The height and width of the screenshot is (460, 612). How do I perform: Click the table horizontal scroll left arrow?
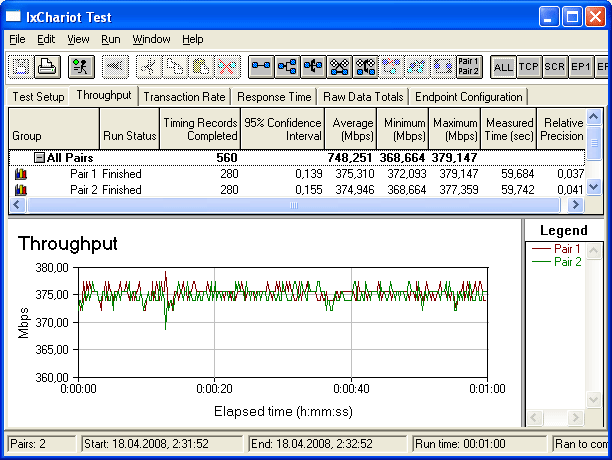[17, 205]
